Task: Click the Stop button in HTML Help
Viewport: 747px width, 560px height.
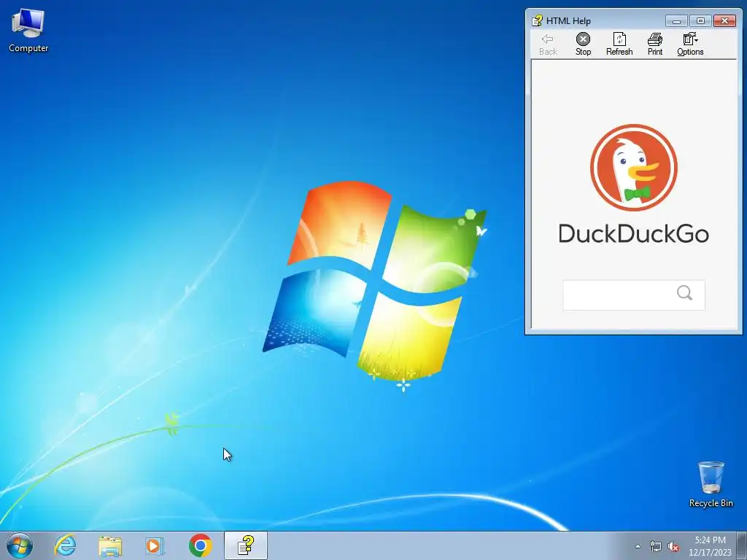Action: point(583,44)
